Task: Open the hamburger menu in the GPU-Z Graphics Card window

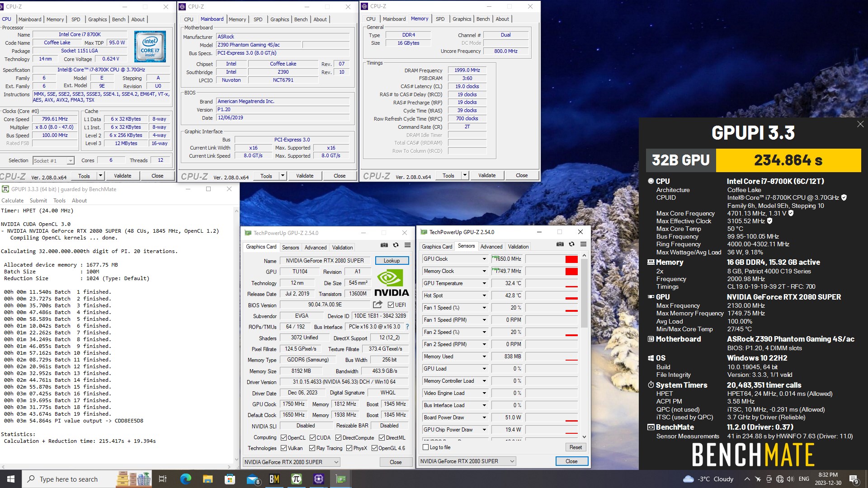Action: tap(407, 245)
